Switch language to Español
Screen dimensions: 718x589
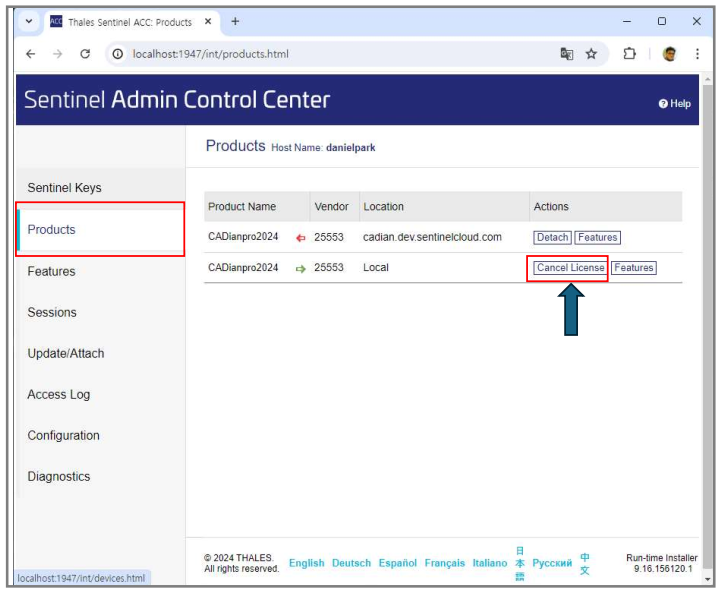point(397,563)
